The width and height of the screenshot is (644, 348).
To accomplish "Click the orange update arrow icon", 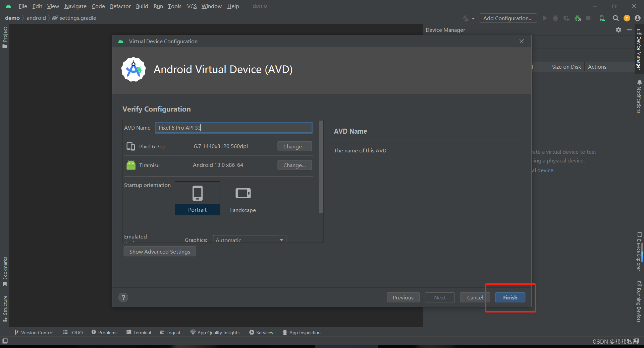I will point(627,18).
